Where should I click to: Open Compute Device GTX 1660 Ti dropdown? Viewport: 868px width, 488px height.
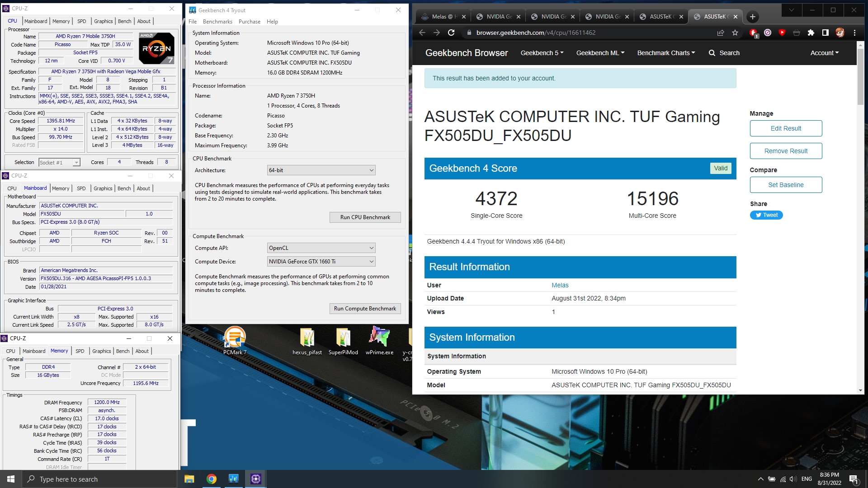pyautogui.click(x=321, y=262)
